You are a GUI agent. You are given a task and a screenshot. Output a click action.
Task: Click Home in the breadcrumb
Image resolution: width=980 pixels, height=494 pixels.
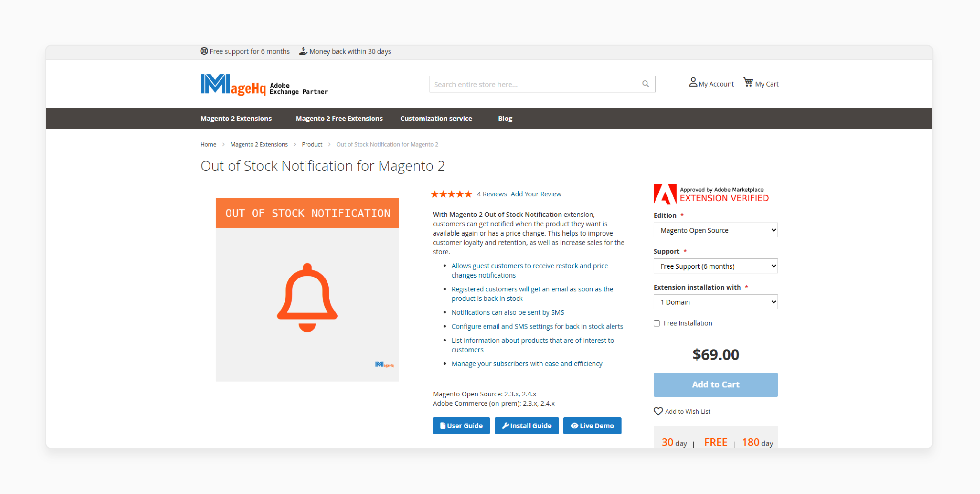208,144
